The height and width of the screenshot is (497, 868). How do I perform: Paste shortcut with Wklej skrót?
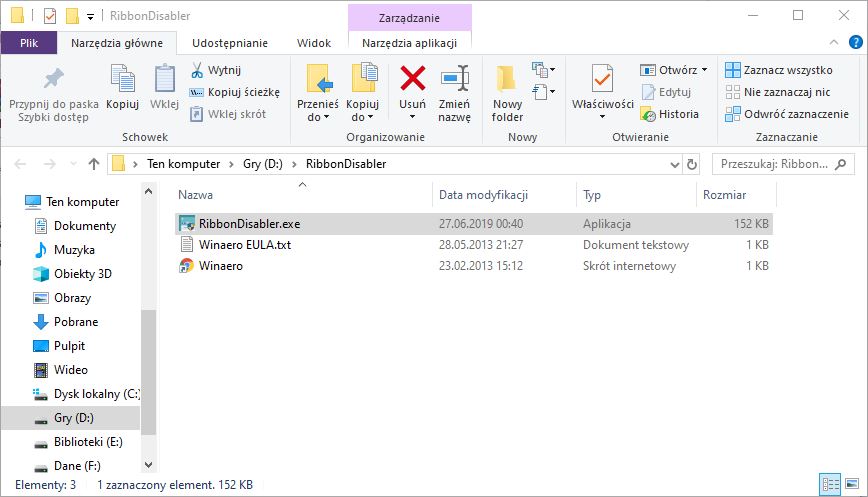[228, 114]
